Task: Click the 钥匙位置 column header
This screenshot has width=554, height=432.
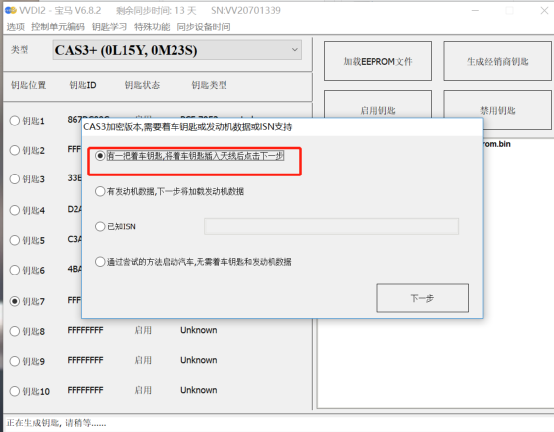Action: tap(28, 85)
